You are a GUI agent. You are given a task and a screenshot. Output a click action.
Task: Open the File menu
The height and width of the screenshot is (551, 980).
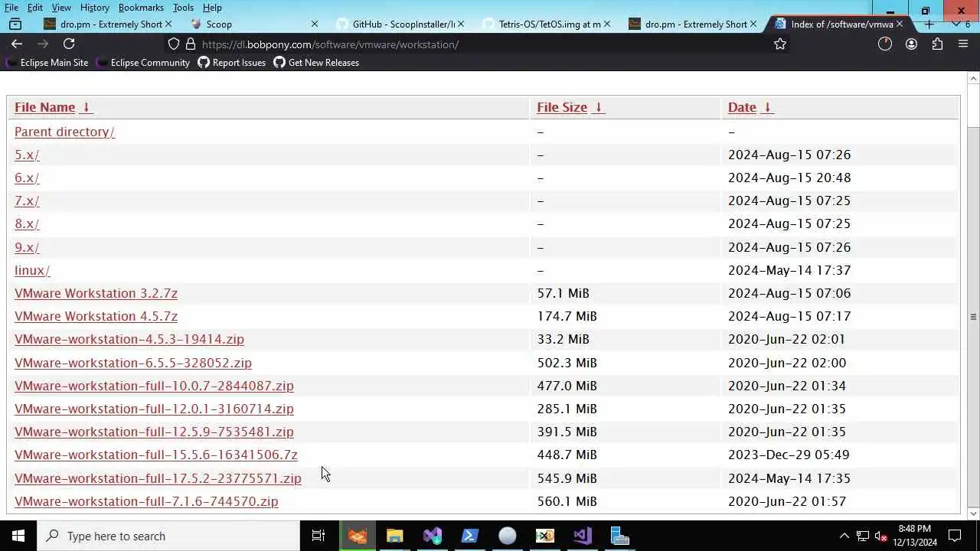pyautogui.click(x=11, y=7)
